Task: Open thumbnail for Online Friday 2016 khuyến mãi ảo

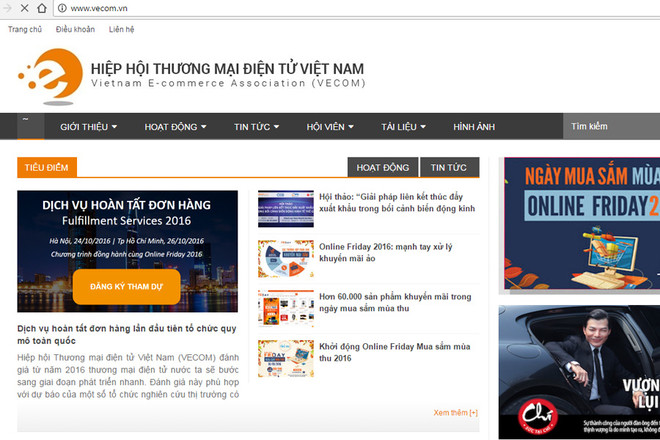Action: point(286,259)
